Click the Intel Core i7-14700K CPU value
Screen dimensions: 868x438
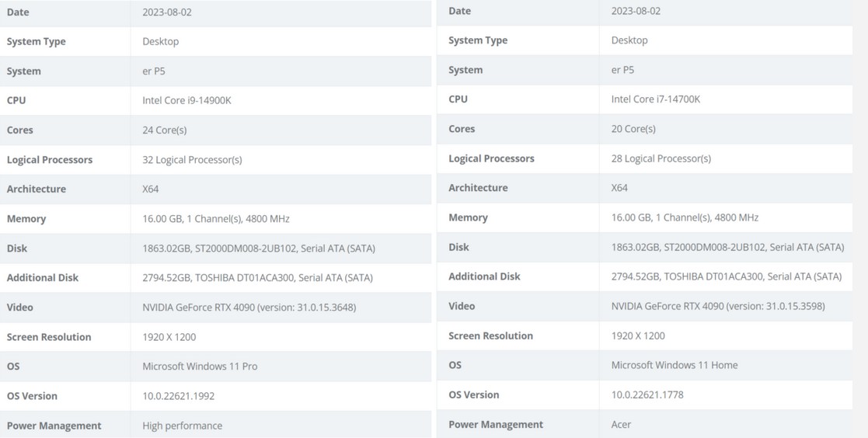pyautogui.click(x=655, y=99)
